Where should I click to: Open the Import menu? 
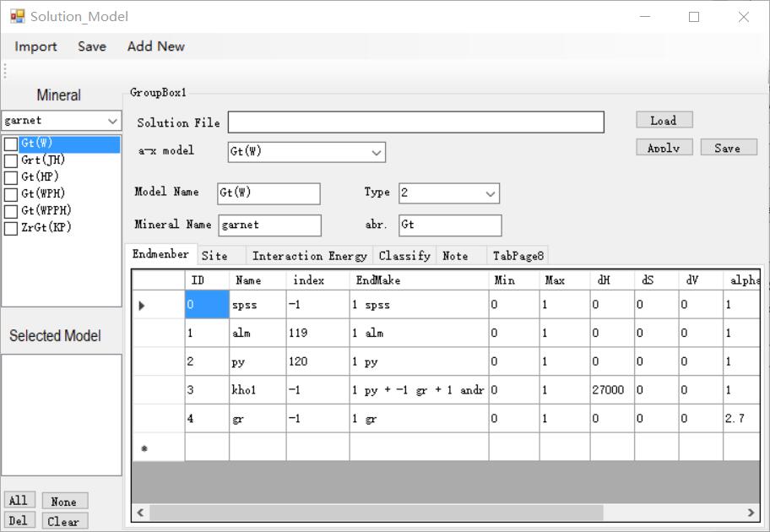35,46
